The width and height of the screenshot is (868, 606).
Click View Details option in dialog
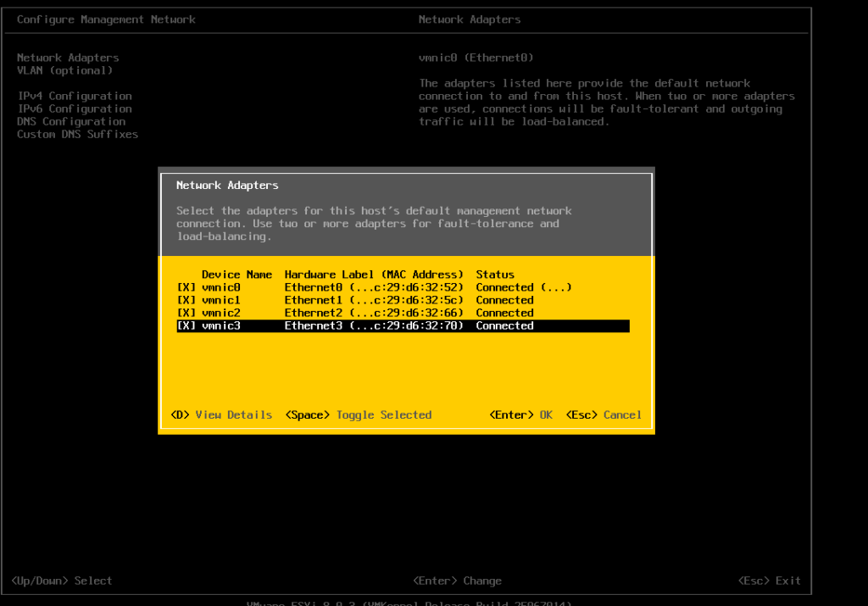click(x=221, y=414)
